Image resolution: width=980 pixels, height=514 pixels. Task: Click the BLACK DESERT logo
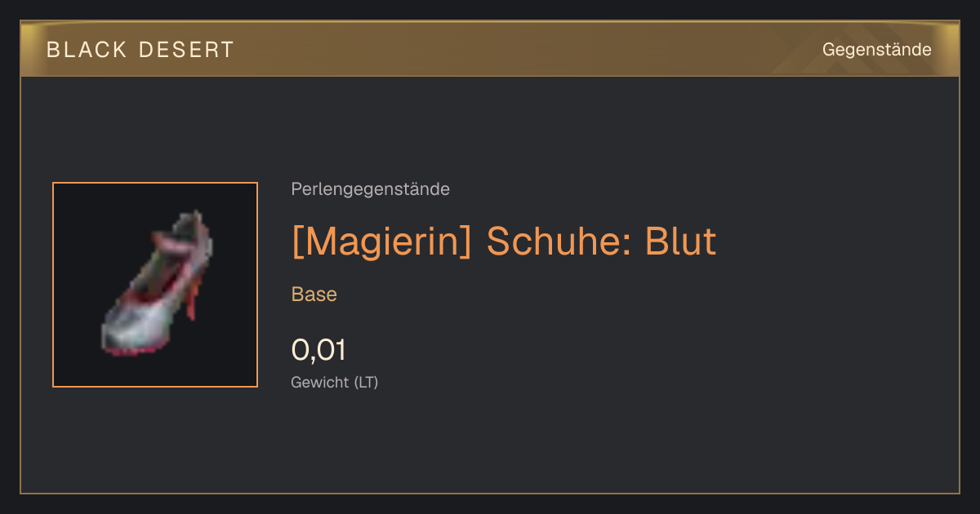(140, 50)
